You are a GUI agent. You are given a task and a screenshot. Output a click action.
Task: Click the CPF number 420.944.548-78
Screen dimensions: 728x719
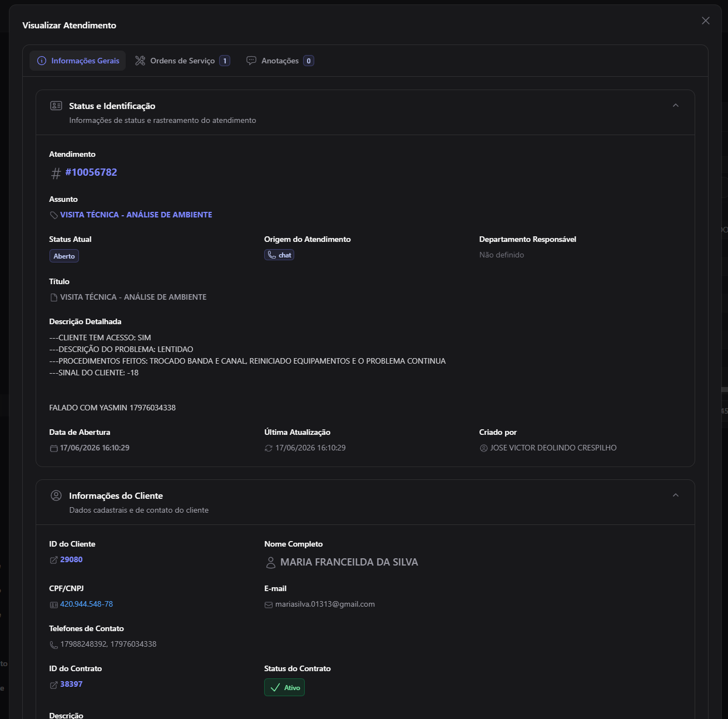pyautogui.click(x=86, y=604)
